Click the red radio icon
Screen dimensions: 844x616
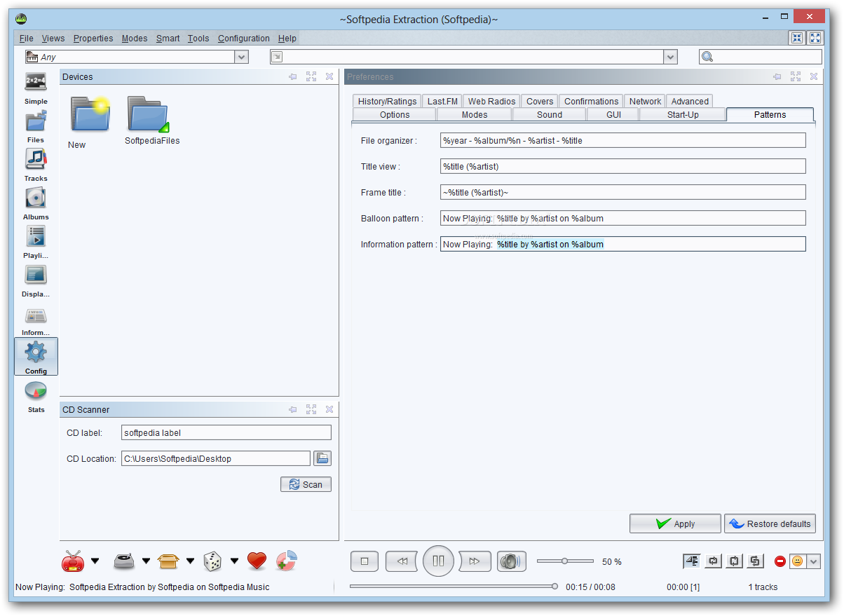click(x=74, y=561)
